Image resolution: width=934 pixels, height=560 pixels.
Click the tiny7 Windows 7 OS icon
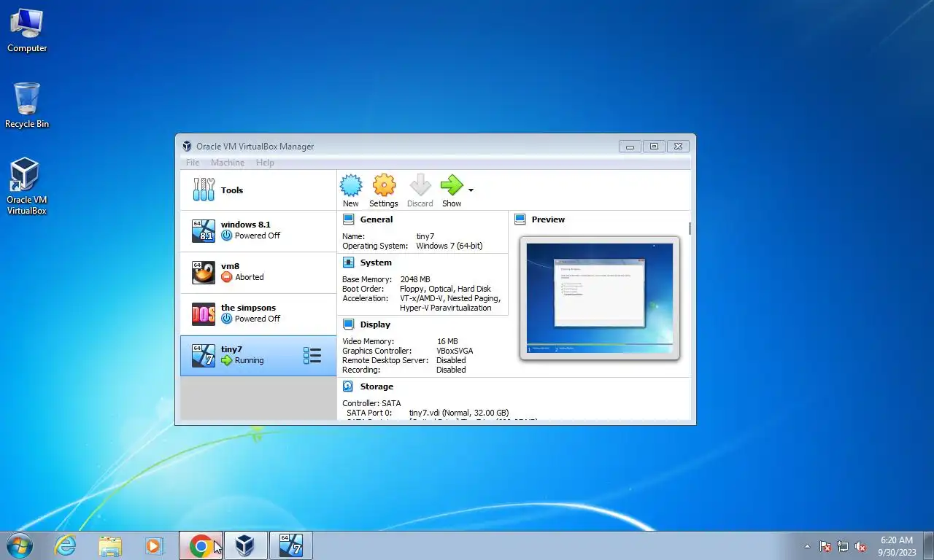(204, 356)
